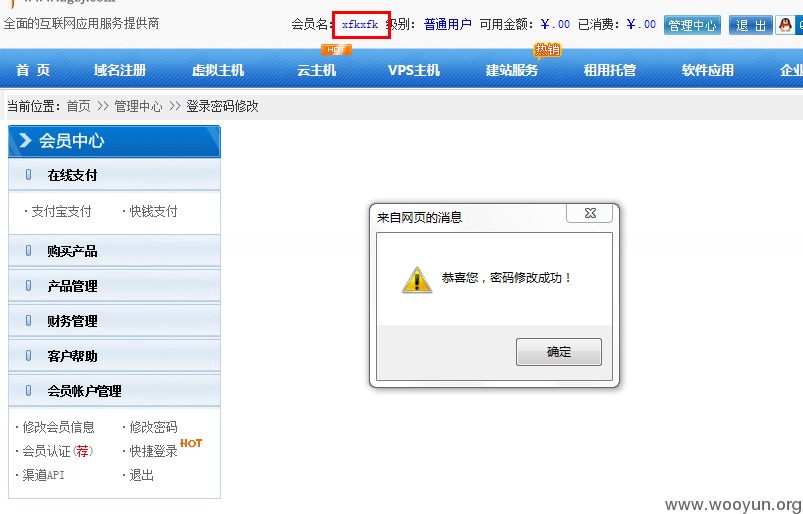The image size is (803, 514).
Task: Open 渠道API link
Action: click(x=43, y=475)
